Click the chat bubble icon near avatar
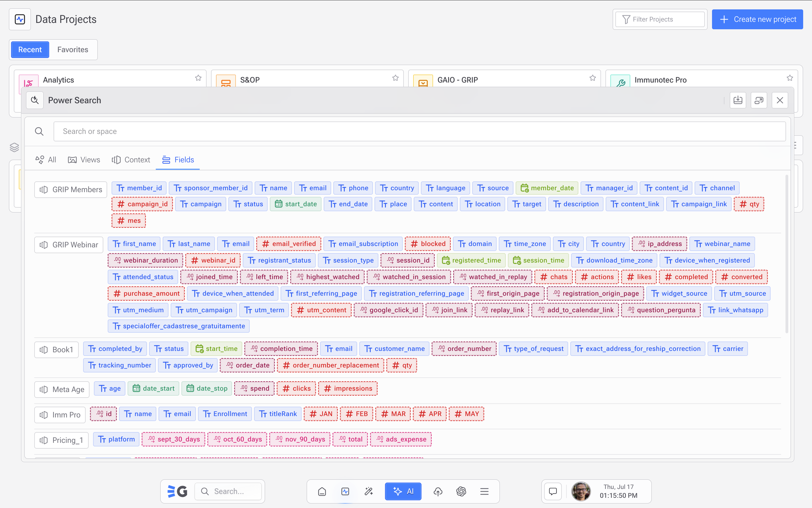 coord(553,491)
